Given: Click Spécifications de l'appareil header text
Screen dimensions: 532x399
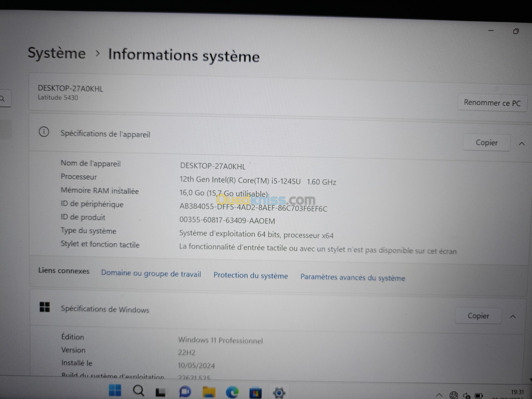Looking at the screenshot, I should [105, 134].
